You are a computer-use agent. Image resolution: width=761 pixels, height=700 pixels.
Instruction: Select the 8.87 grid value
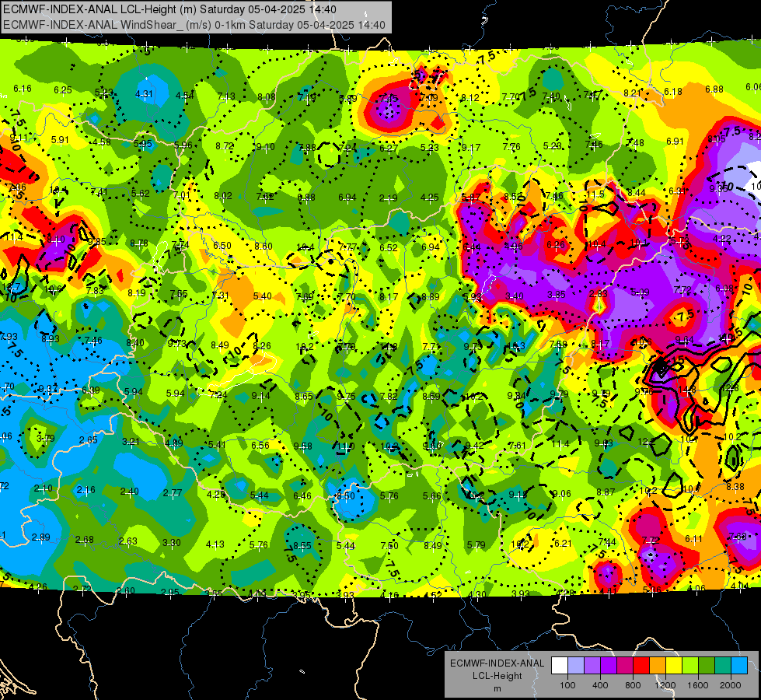pyautogui.click(x=606, y=492)
